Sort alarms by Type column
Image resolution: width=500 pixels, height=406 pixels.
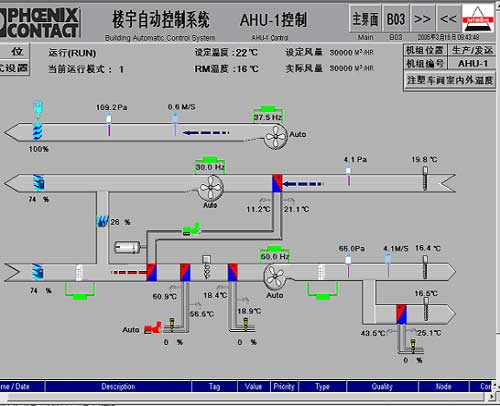(x=322, y=386)
